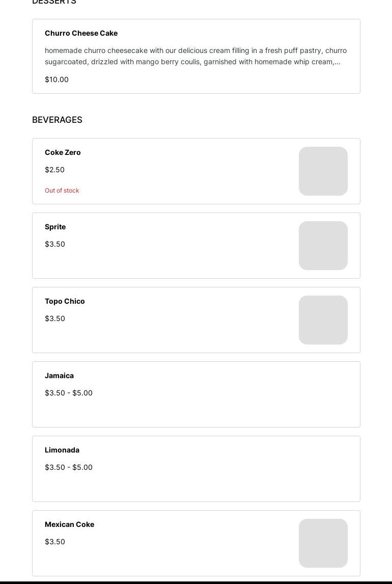This screenshot has height=584, width=392.
Task: Open the Sprite menu item
Action: point(55,227)
